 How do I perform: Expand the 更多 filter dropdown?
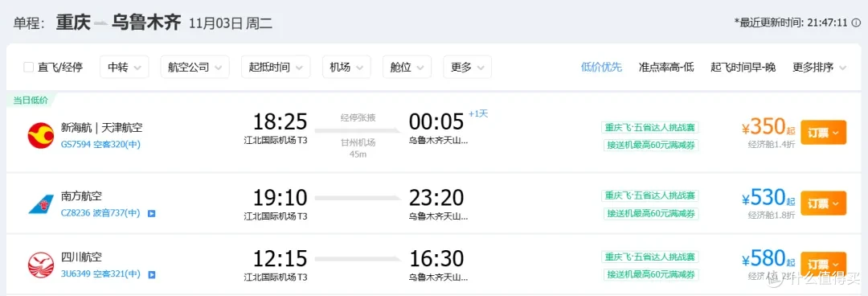tap(467, 67)
